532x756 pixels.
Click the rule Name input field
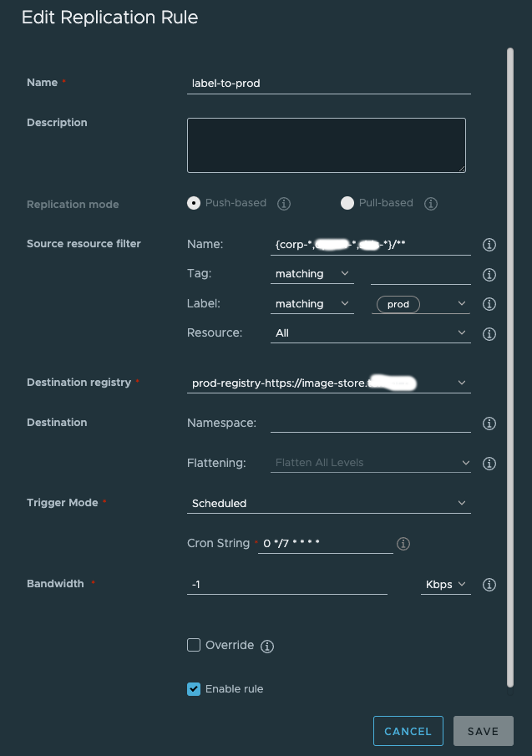point(329,84)
